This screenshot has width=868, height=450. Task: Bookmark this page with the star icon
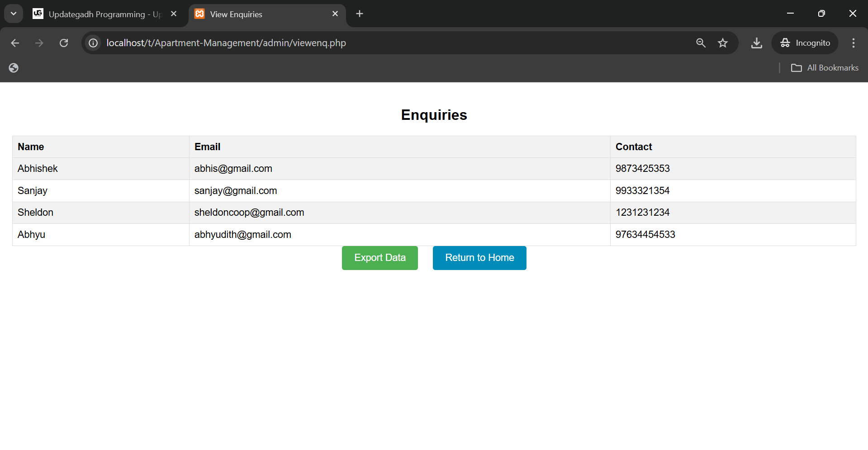(x=723, y=43)
